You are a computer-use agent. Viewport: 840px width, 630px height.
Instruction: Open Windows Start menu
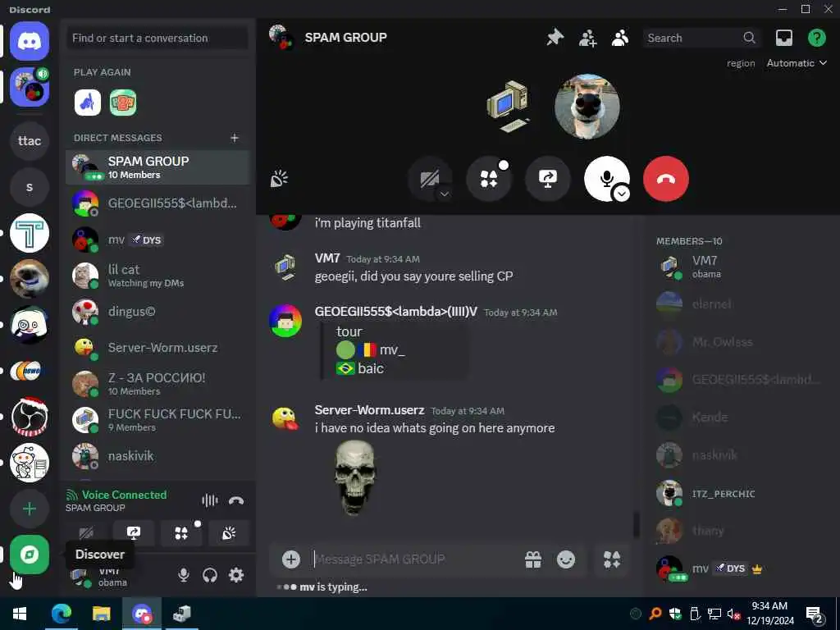(20, 614)
